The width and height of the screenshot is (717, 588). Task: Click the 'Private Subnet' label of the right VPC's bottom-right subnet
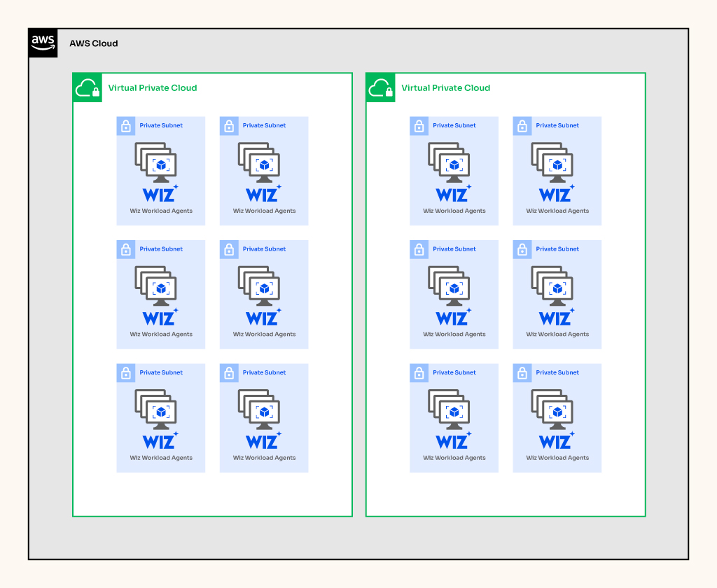557,372
